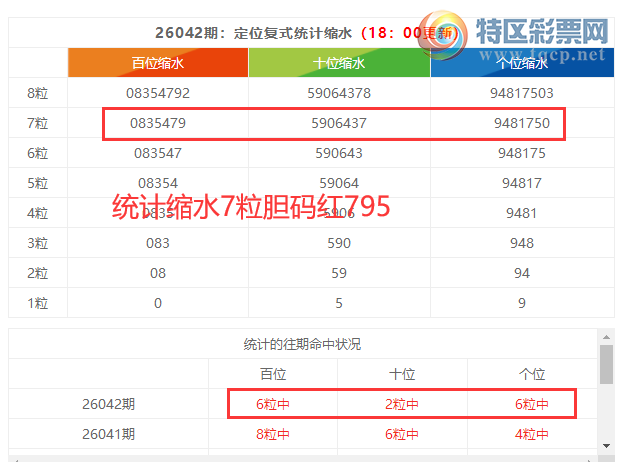Select the cell value 59

(x=339, y=273)
